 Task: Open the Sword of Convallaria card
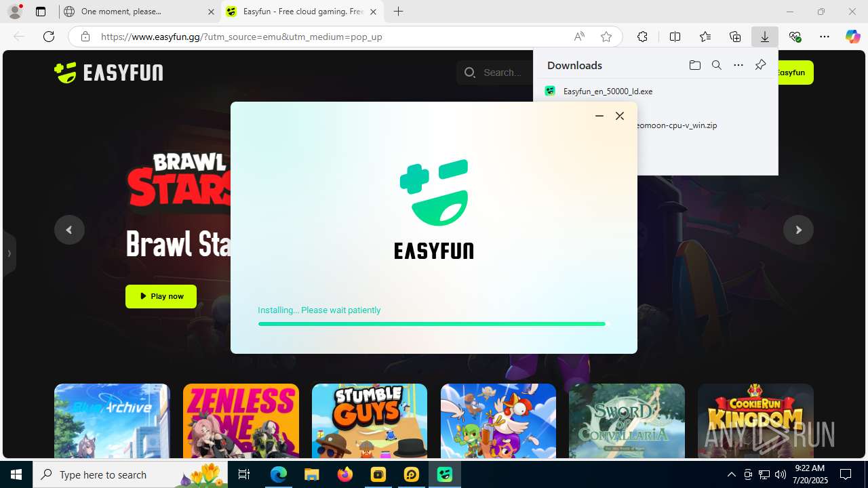627,421
